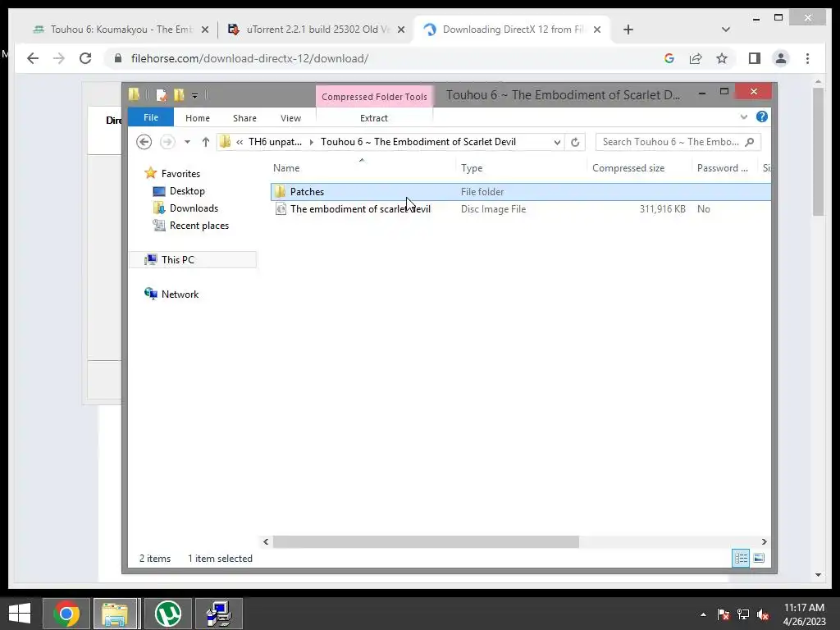Go back in Explorer navigation
The width and height of the screenshot is (840, 630).
click(x=144, y=142)
